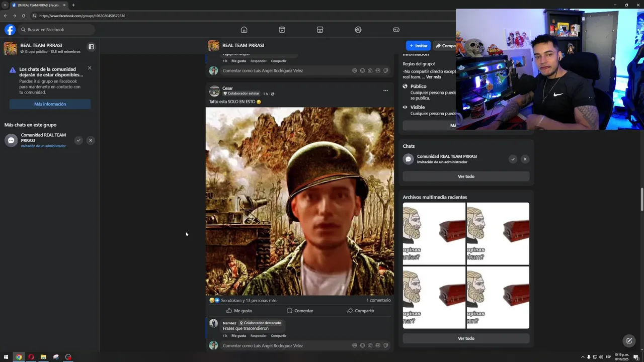Viewport: 644px width, 362px height.
Task: Share Narváez's comment via Compartir
Action: [278, 336]
